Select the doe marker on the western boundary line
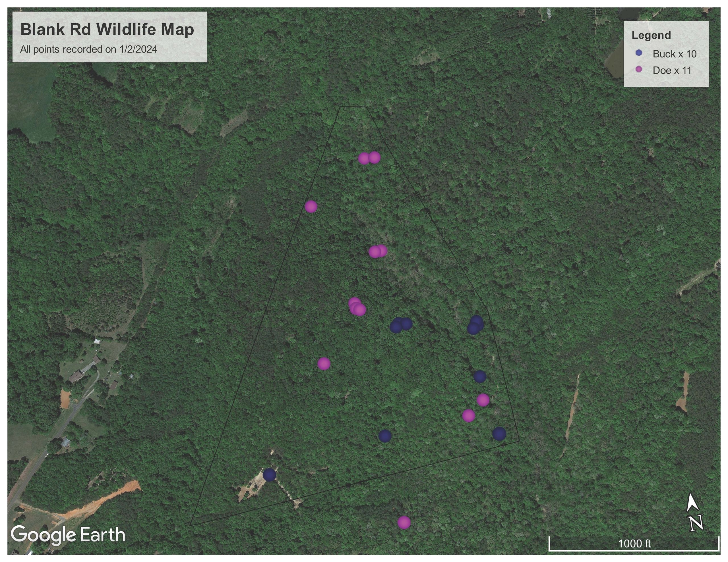Screen dimensions: 728x562 311,207
